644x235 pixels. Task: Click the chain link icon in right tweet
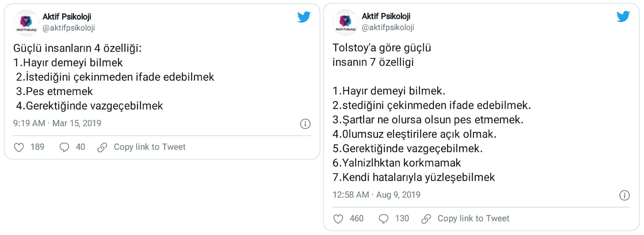[426, 219]
